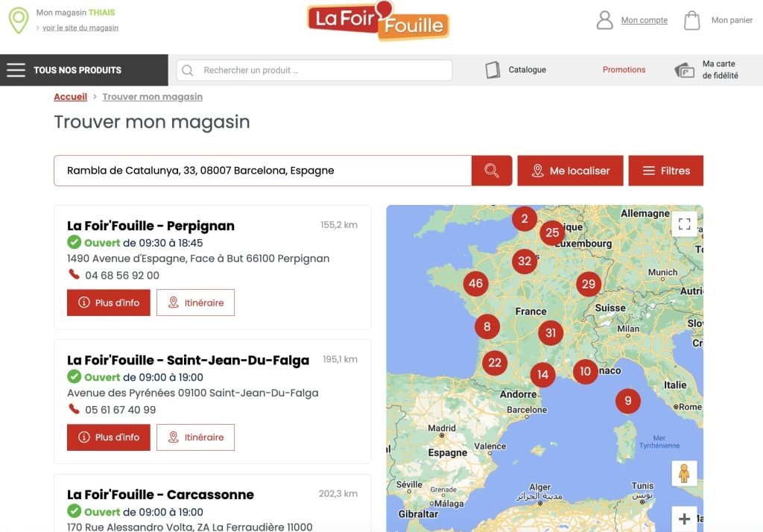Click the map cluster marker 9
This screenshot has height=532, width=763.
627,401
